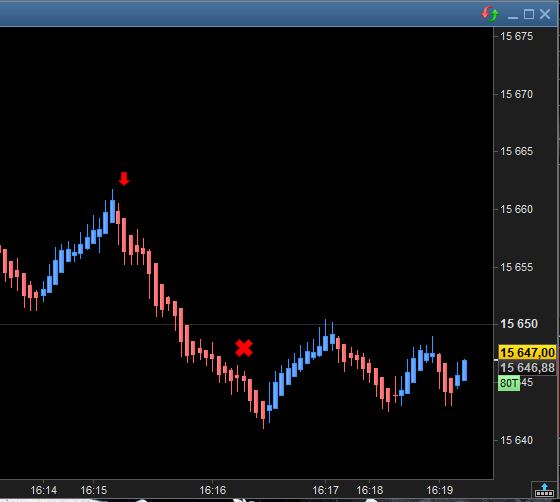Viewport: 560px width, 502px height.
Task: Click the 15 665 price axis label
Action: point(517,151)
